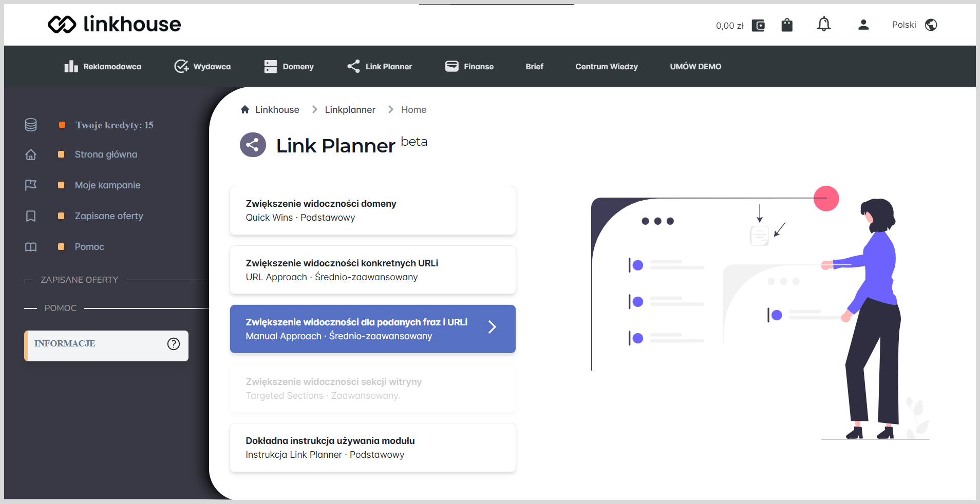Image resolution: width=980 pixels, height=504 pixels.
Task: Click the purple Link Planner share icon
Action: 253,145
